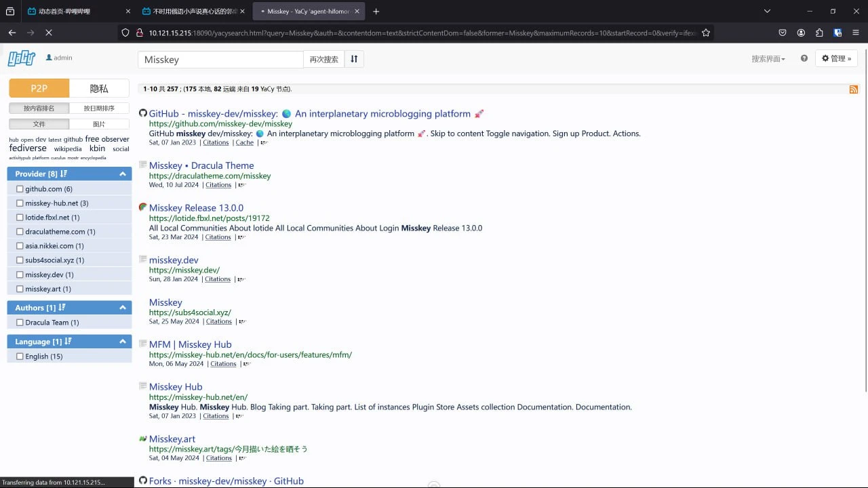Image resolution: width=868 pixels, height=488 pixels.
Task: Go back using the browser back arrow
Action: [x=12, y=33]
